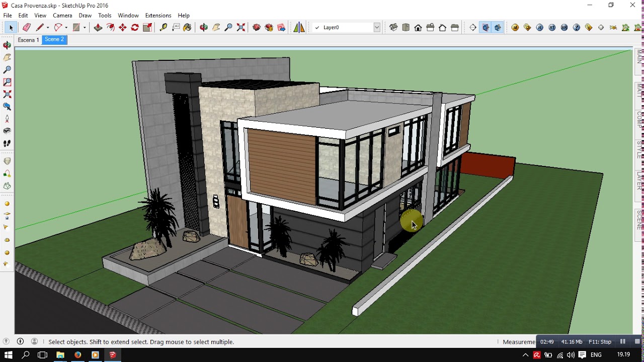Activate Position Camera tool

[x=7, y=119]
